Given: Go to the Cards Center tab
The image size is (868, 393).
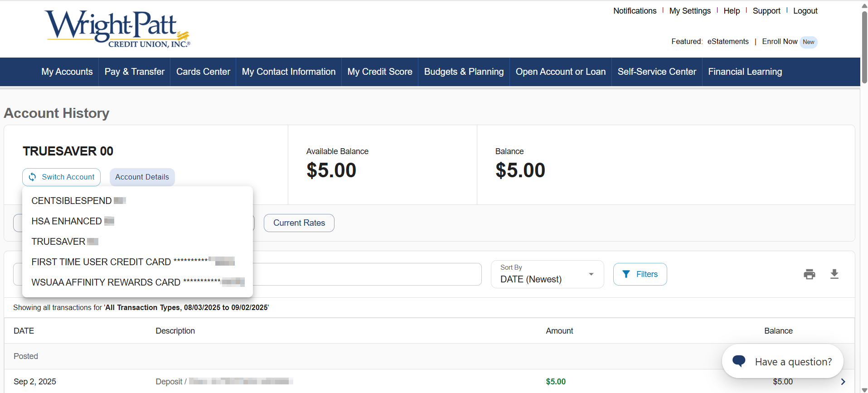Looking at the screenshot, I should point(203,72).
